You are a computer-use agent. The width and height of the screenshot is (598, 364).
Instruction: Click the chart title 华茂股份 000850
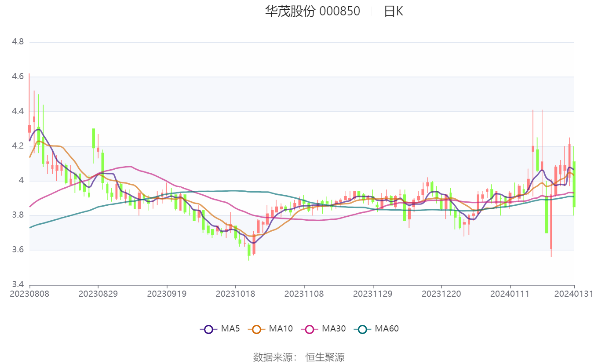pyautogui.click(x=312, y=11)
